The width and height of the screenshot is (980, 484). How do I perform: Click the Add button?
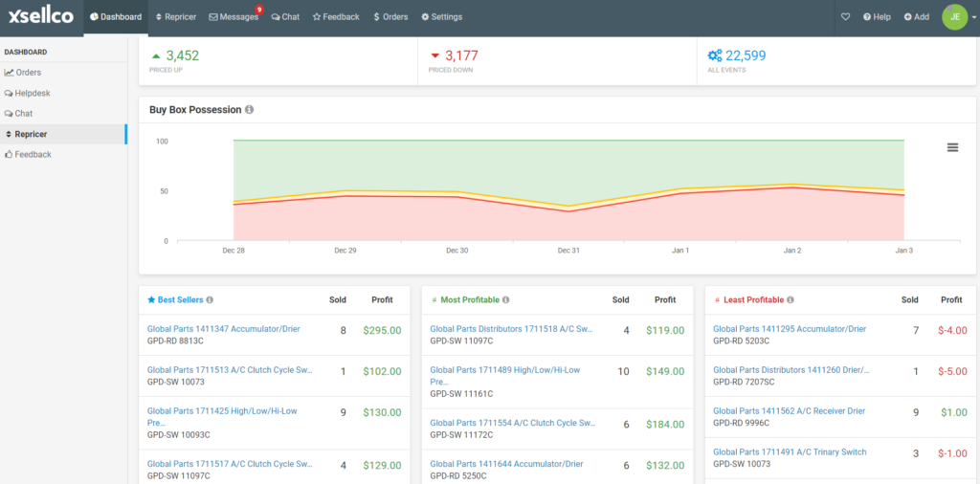pyautogui.click(x=916, y=17)
